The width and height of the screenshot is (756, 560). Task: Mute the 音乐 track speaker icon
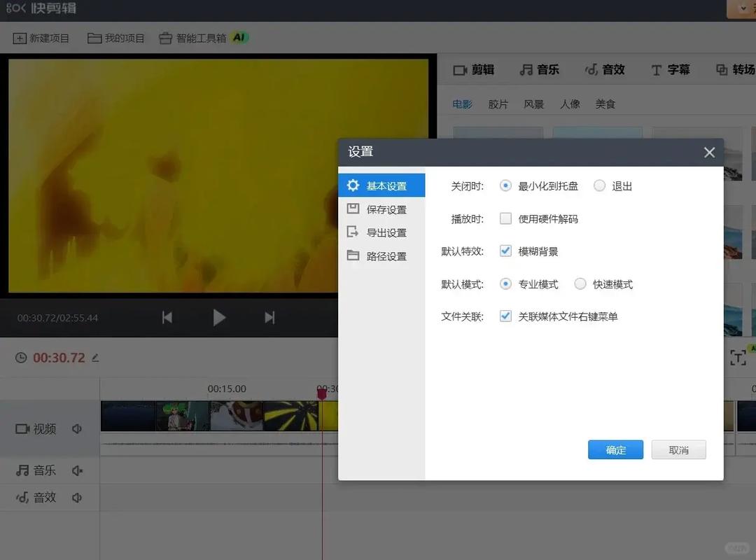(77, 470)
